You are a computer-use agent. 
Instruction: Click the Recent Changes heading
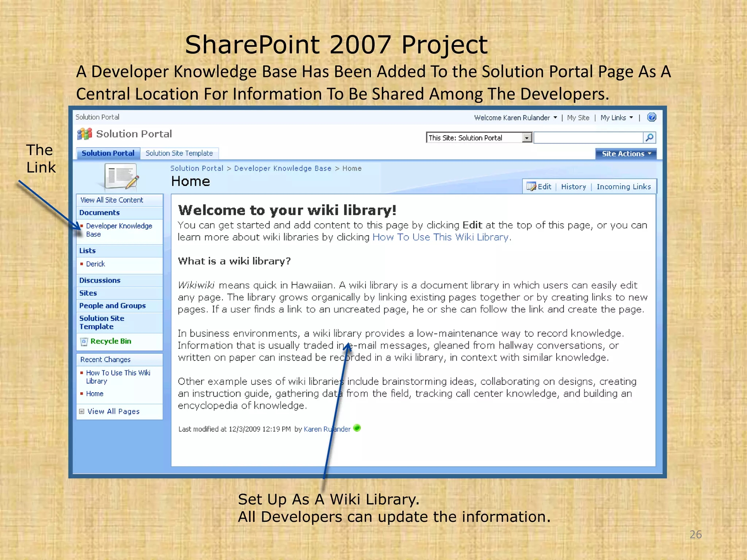[105, 359]
